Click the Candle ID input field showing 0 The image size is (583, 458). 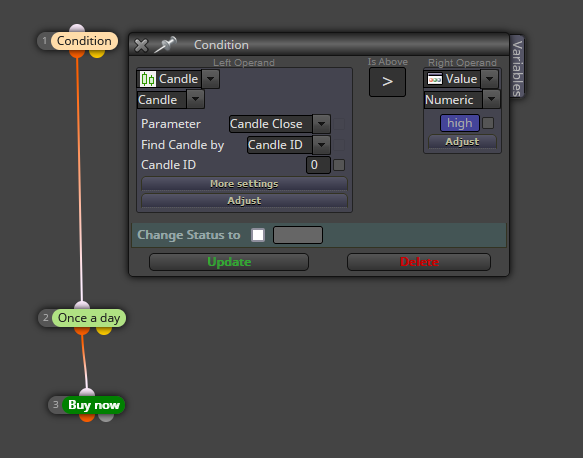318,165
